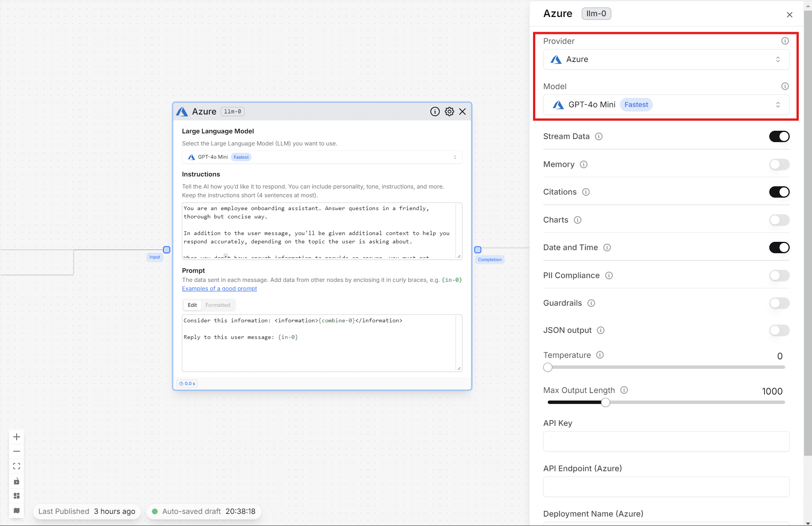Zoom out on the canvas
Image resolution: width=812 pixels, height=526 pixels.
click(x=17, y=451)
